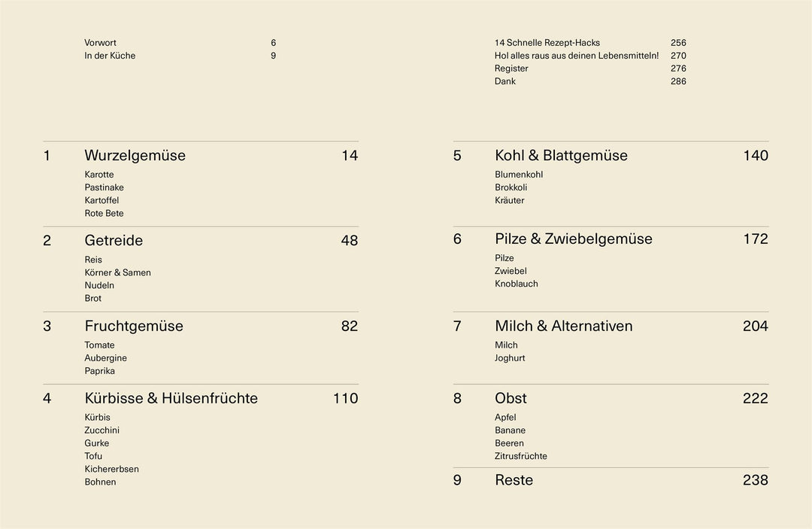The image size is (812, 529).
Task: Select the Kürbisse & Hülsenfrüchte chapter
Action: point(171,398)
